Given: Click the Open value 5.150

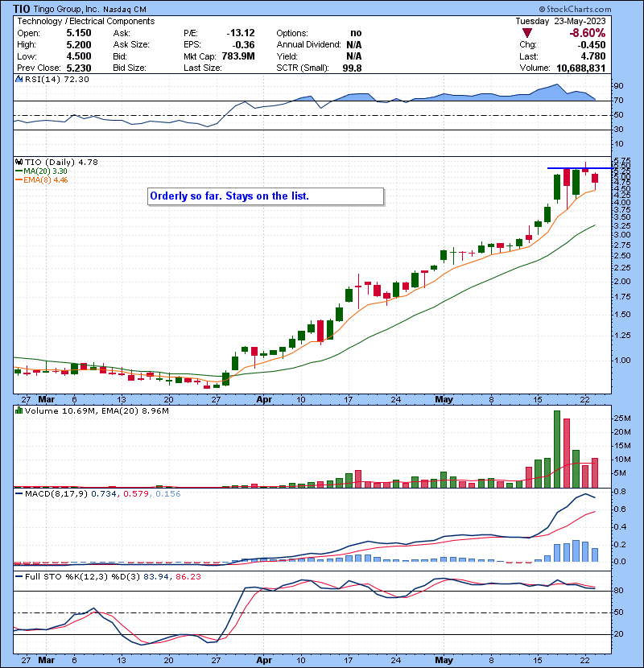Looking at the screenshot, I should pyautogui.click(x=79, y=33).
